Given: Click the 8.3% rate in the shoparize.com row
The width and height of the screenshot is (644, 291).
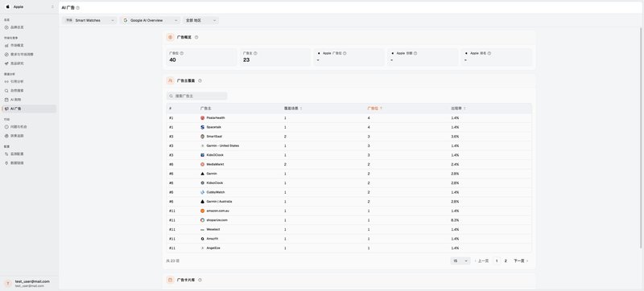Looking at the screenshot, I should (x=455, y=220).
